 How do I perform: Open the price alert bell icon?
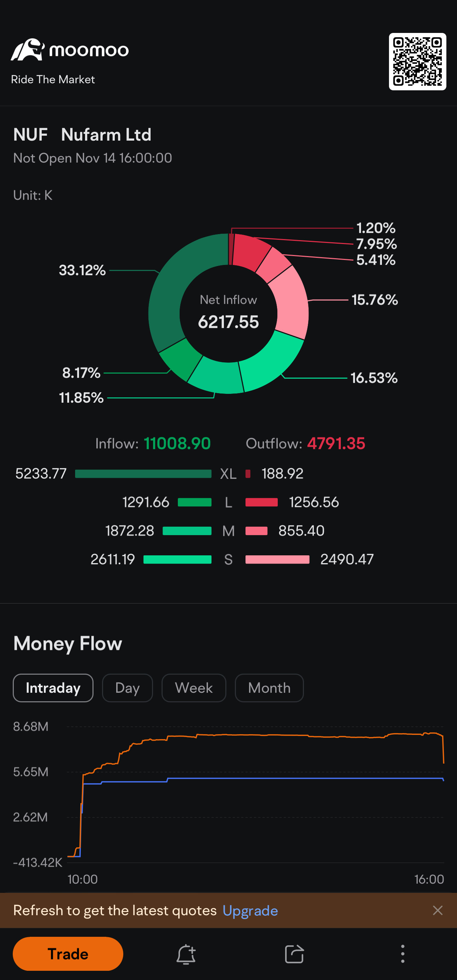(186, 954)
